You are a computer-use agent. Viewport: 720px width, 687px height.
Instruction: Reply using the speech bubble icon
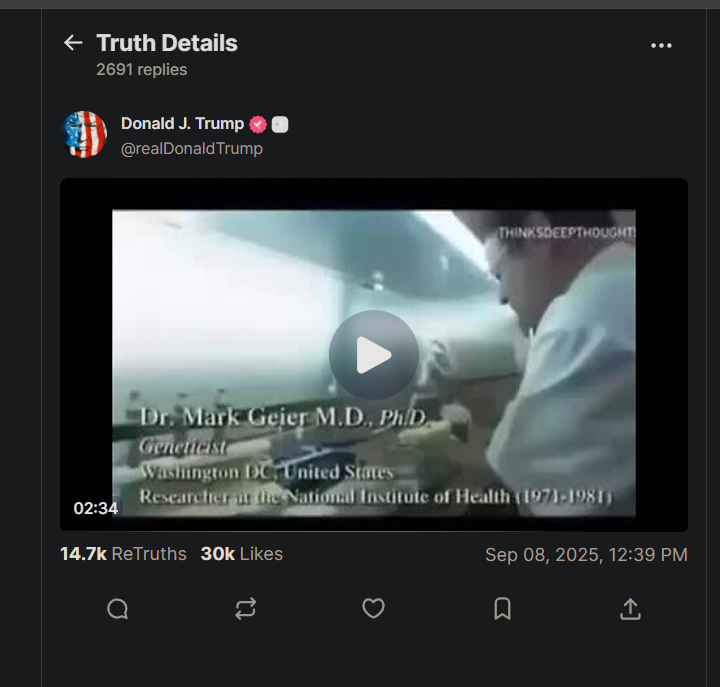pos(118,609)
